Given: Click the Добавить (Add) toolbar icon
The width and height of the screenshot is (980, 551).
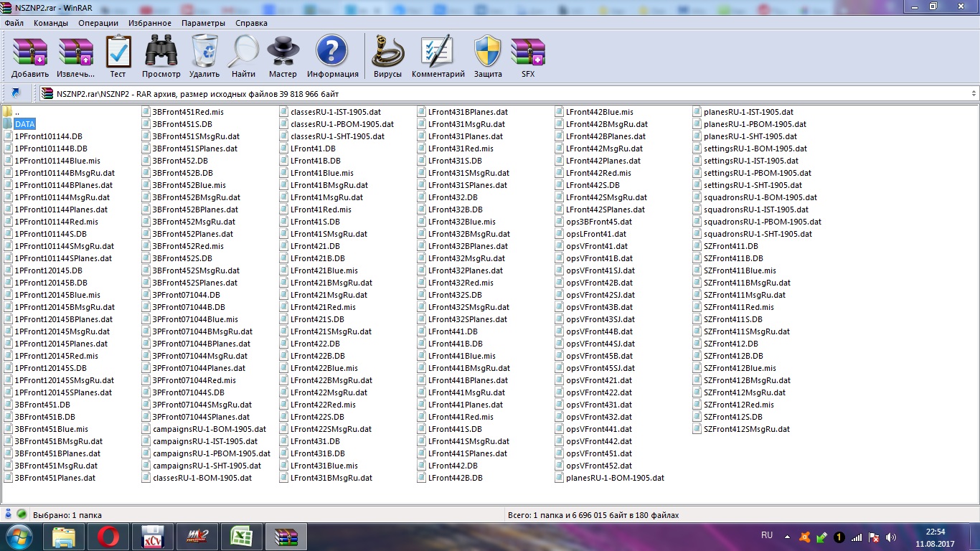Looking at the screenshot, I should point(30,57).
